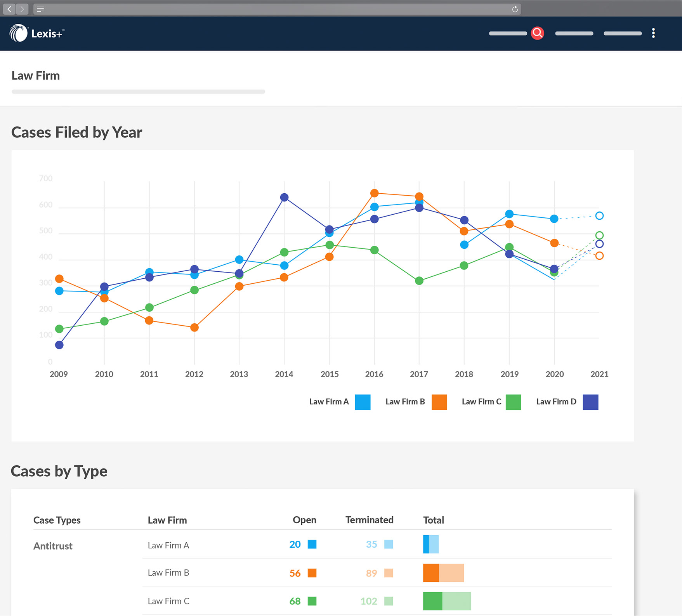This screenshot has height=616, width=682.
Task: Toggle Law Firm C in the chart legend
Action: 513,402
